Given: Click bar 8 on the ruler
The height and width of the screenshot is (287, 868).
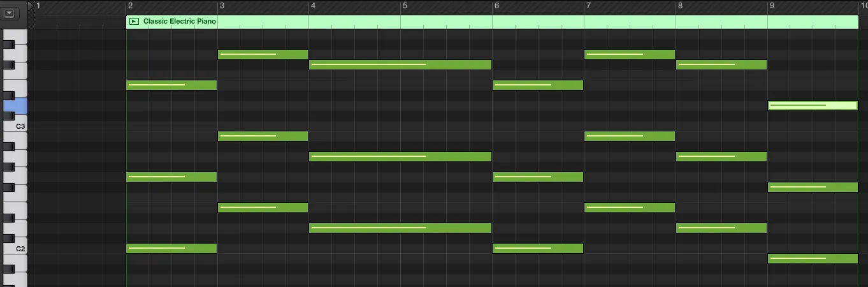Looking at the screenshot, I should point(680,6).
